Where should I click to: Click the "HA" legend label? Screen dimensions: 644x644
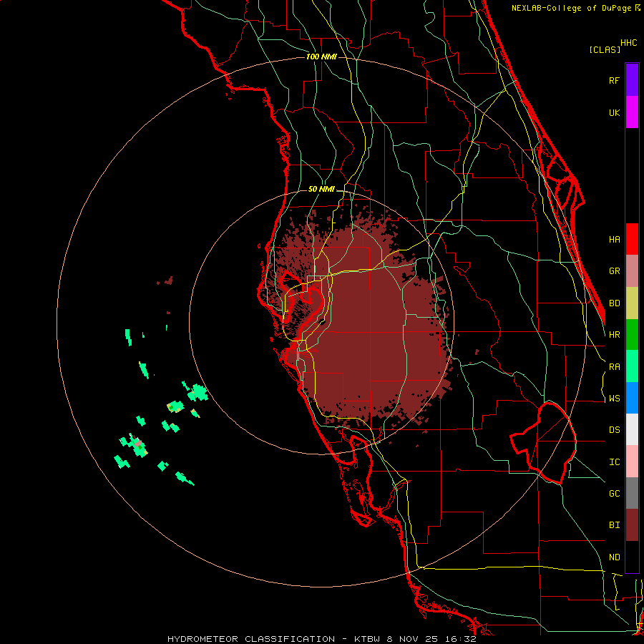(x=615, y=240)
